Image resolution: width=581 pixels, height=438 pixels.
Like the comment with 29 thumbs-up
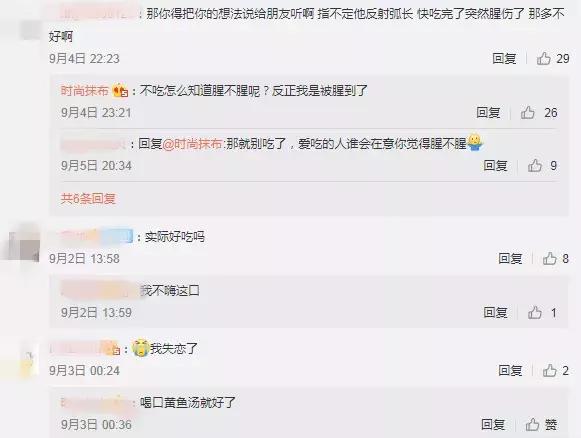coord(544,59)
